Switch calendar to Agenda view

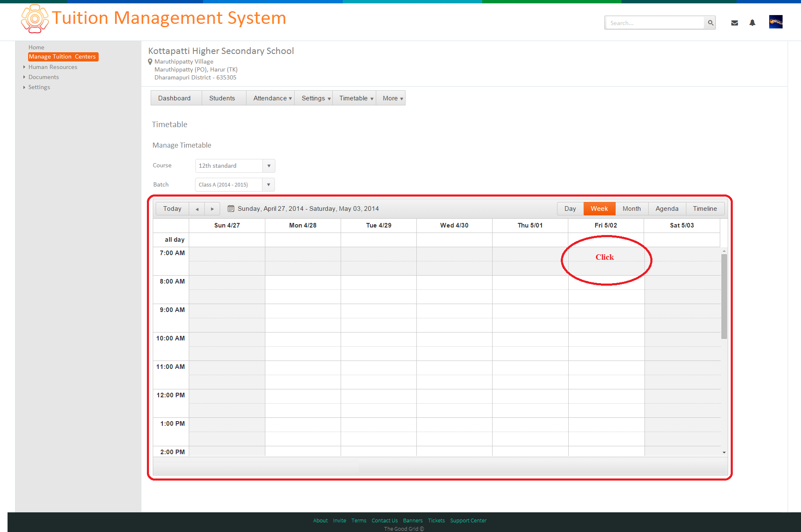(x=667, y=209)
